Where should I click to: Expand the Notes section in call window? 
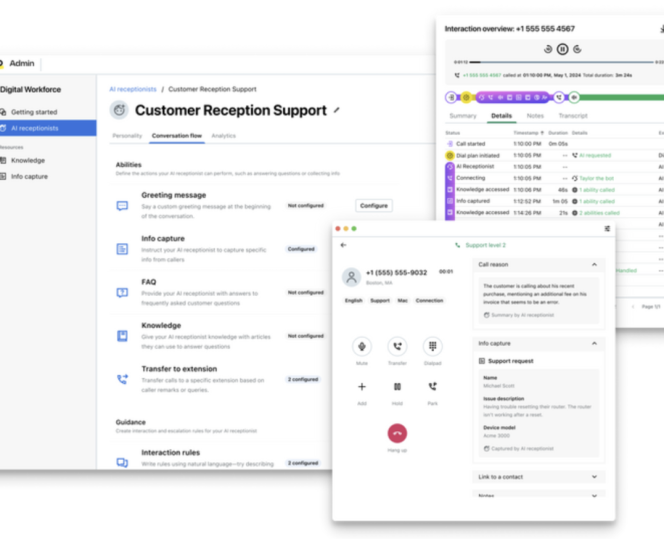[x=594, y=495]
